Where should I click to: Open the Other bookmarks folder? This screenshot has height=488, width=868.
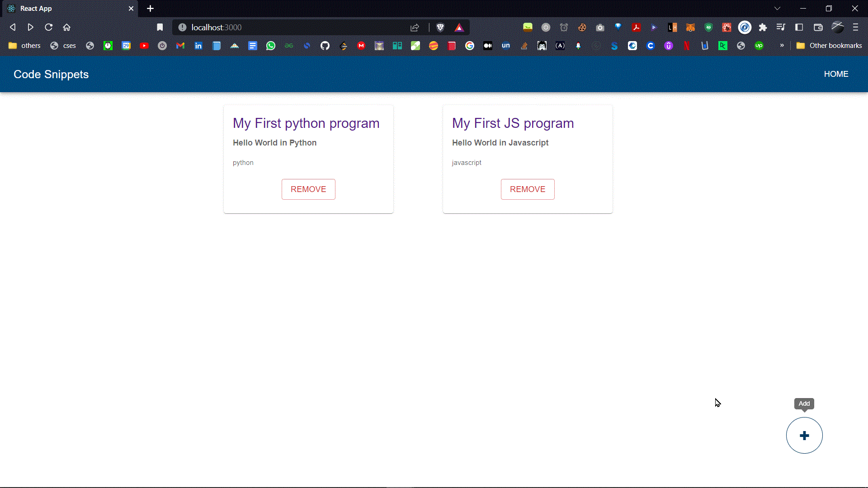coord(829,46)
